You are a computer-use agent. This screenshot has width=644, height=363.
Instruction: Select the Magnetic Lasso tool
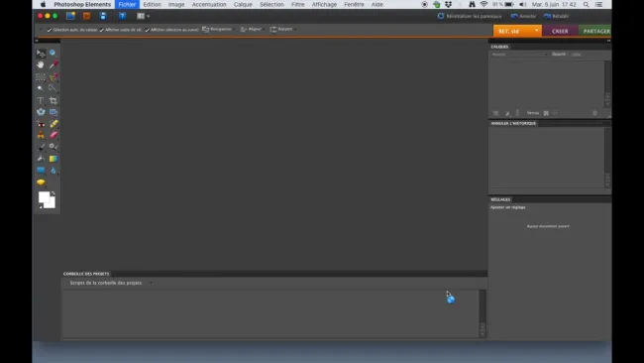(x=54, y=77)
